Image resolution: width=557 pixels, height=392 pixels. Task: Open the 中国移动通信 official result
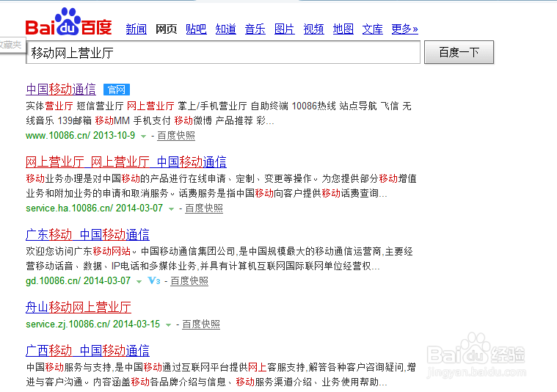[x=61, y=90]
